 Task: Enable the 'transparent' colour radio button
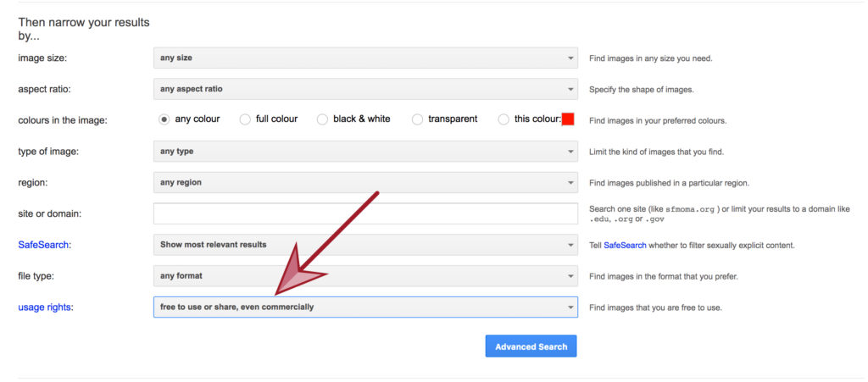(x=417, y=119)
